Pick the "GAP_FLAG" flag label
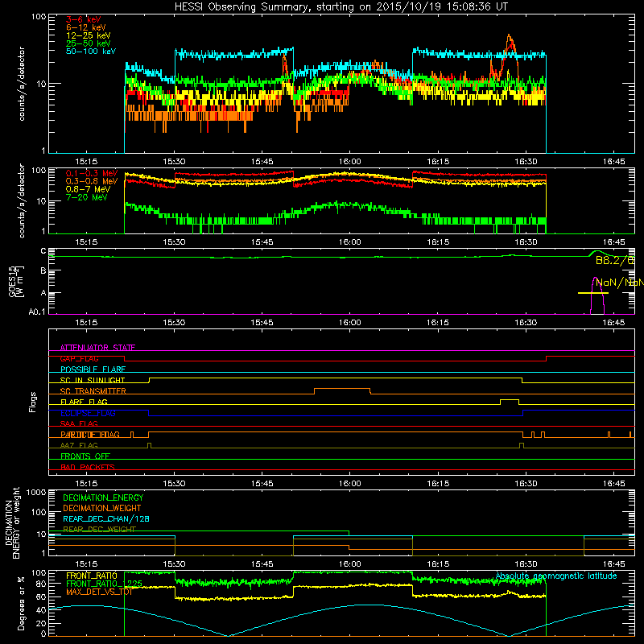This screenshot has width=644, height=644. pyautogui.click(x=79, y=358)
